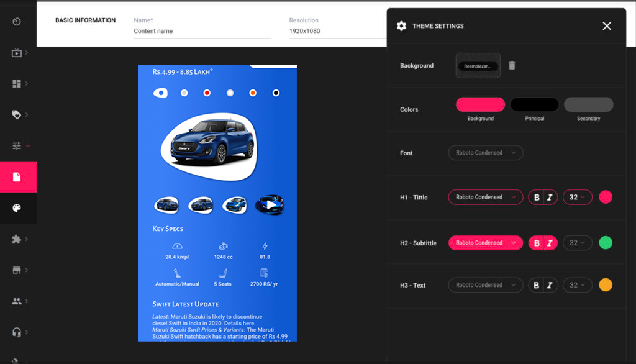Open the H1 - Tittle font size dropdown
This screenshot has width=636, height=364.
tap(577, 197)
